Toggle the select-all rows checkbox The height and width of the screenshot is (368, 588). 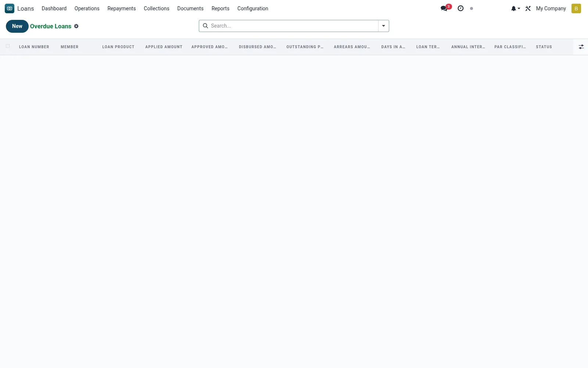tap(8, 46)
